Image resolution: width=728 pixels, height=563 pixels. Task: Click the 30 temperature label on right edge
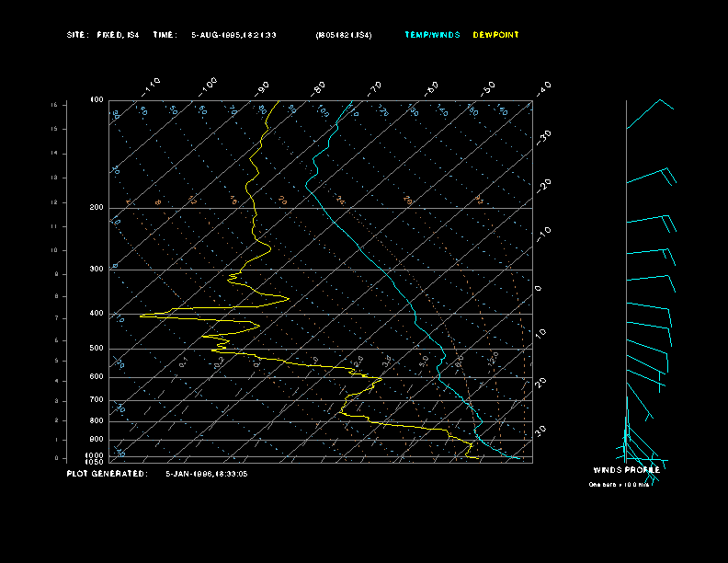[x=540, y=431]
